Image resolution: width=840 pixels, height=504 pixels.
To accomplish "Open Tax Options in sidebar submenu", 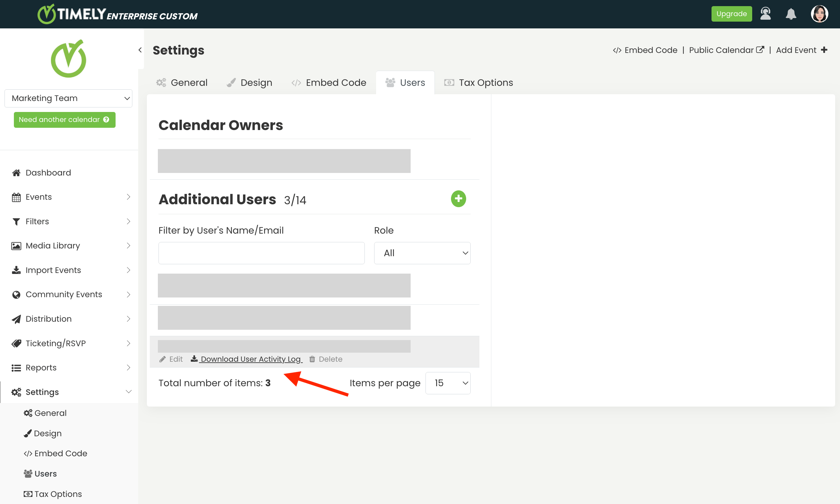I will [58, 494].
